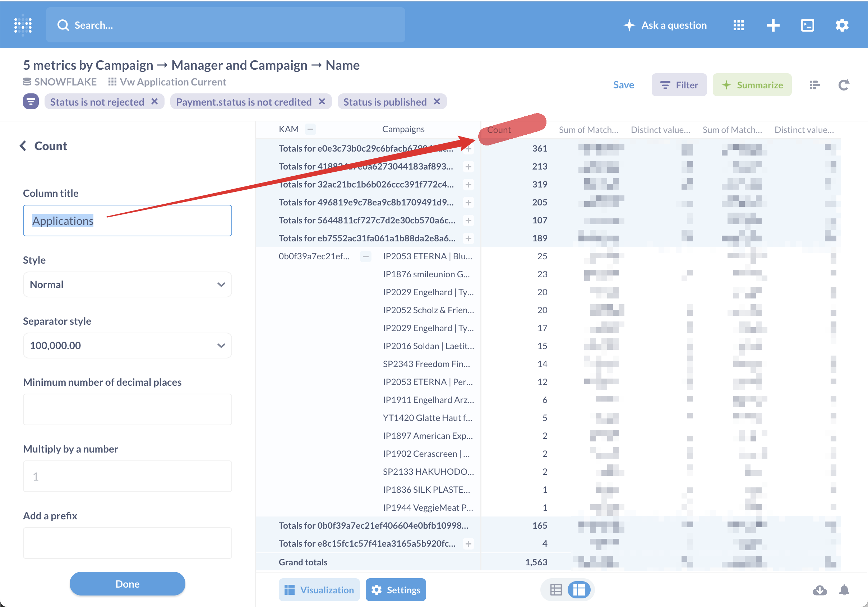Viewport: 868px width, 607px height.
Task: Open the notebook editor icon beside Filter
Action: point(814,85)
